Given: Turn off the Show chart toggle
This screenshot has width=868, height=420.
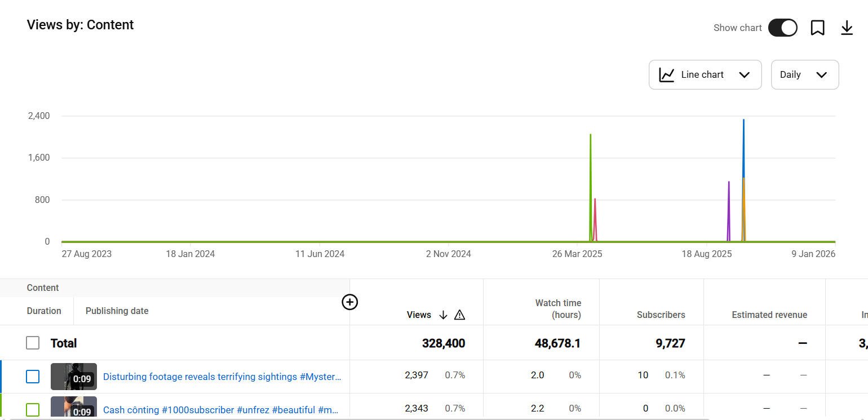Looking at the screenshot, I should coord(782,28).
